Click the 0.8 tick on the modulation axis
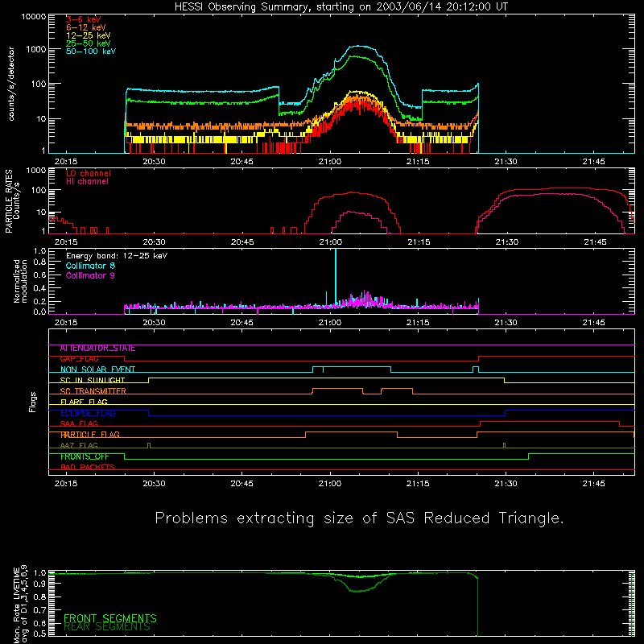 click(x=39, y=262)
